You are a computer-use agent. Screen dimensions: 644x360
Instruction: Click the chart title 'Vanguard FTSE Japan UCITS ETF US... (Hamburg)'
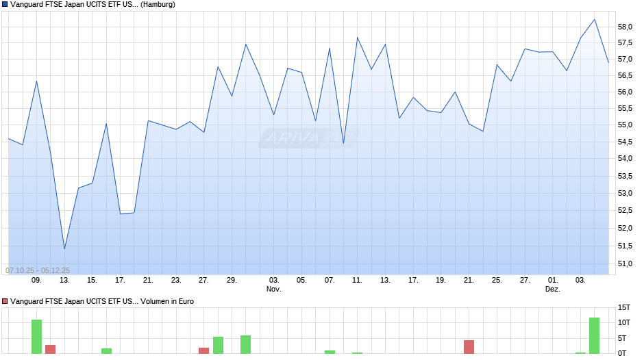(x=92, y=5)
